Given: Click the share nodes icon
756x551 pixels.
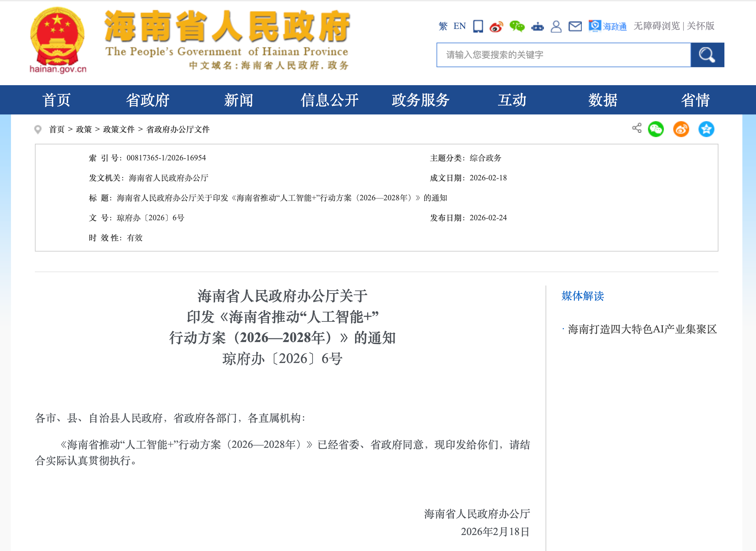Looking at the screenshot, I should tap(637, 128).
